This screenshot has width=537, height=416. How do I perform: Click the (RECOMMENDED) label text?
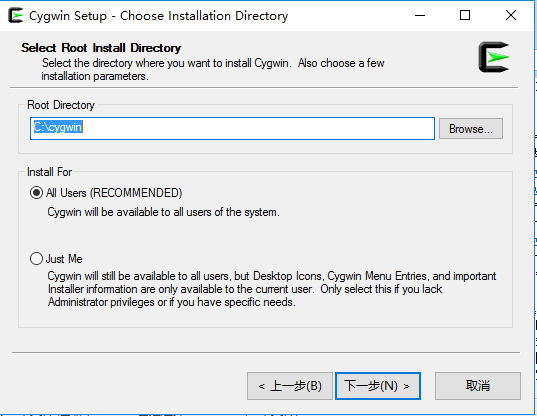pos(136,193)
